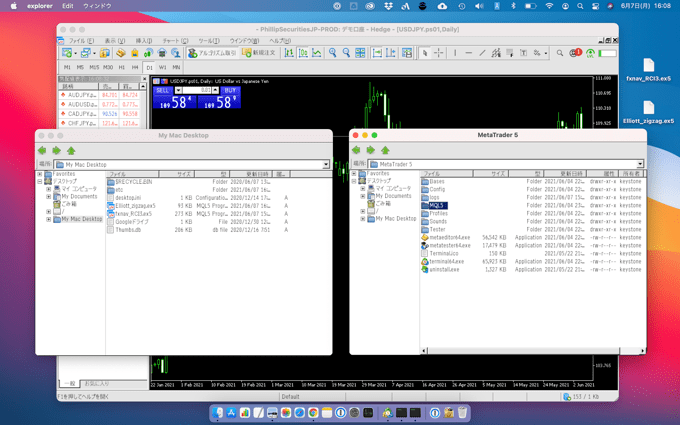Click the BUY button on the chart

tap(230, 90)
